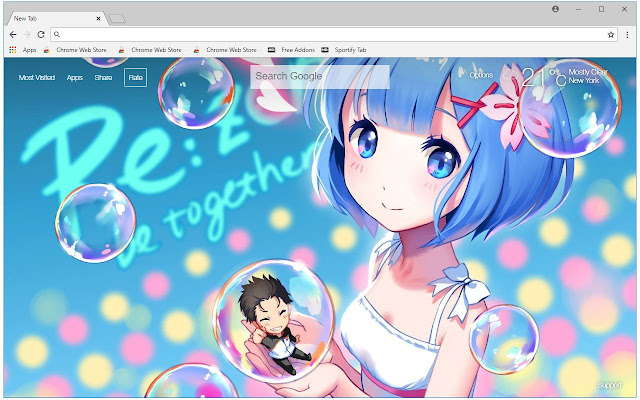The width and height of the screenshot is (640, 400).
Task: Click the Search Google box
Action: tap(320, 76)
